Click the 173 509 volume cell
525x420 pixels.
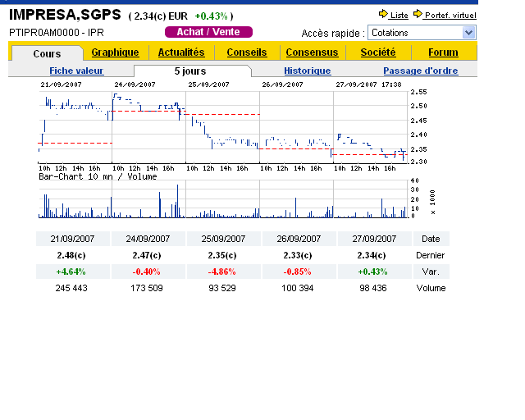147,288
